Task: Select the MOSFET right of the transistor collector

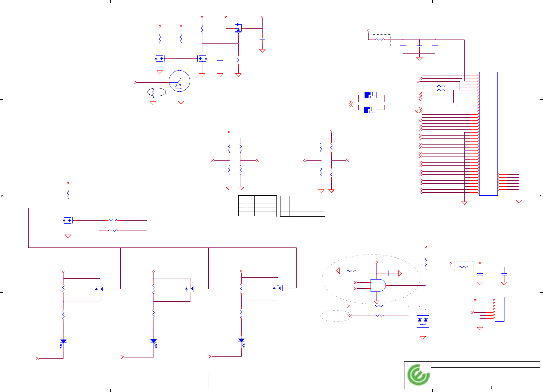Action: tap(202, 59)
